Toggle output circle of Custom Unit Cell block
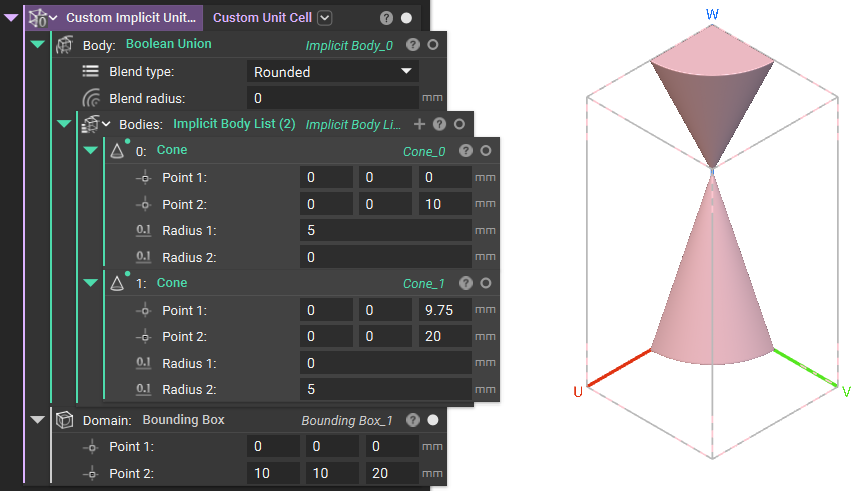This screenshot has height=491, width=858. (407, 18)
